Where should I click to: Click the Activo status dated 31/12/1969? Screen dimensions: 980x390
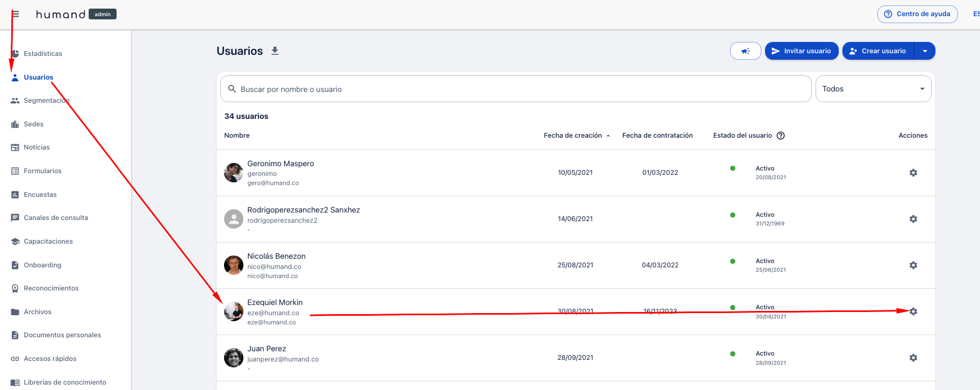coord(770,219)
